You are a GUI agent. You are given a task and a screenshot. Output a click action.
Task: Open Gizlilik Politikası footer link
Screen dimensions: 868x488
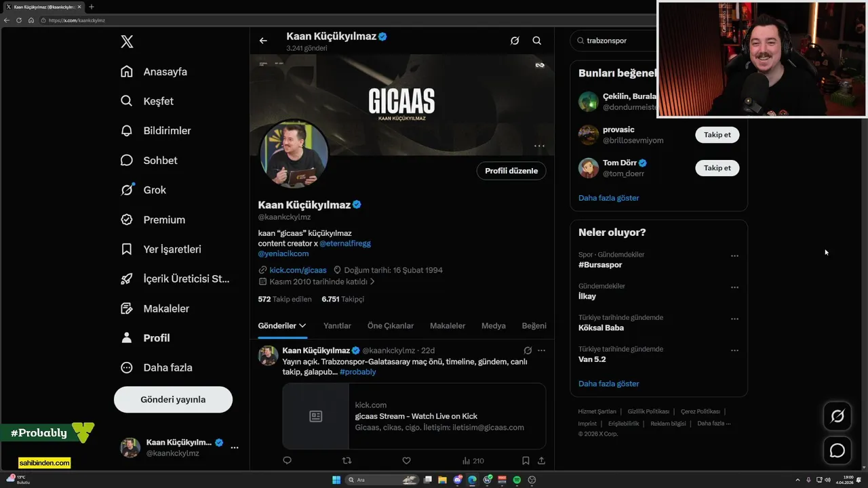[648, 411]
